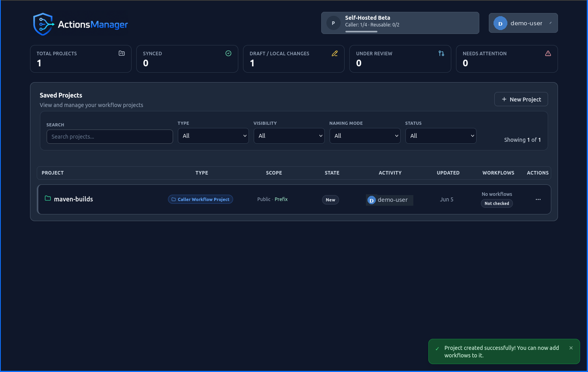Image resolution: width=588 pixels, height=372 pixels.
Task: Click the Caller Workflow Project badge
Action: coord(201,199)
